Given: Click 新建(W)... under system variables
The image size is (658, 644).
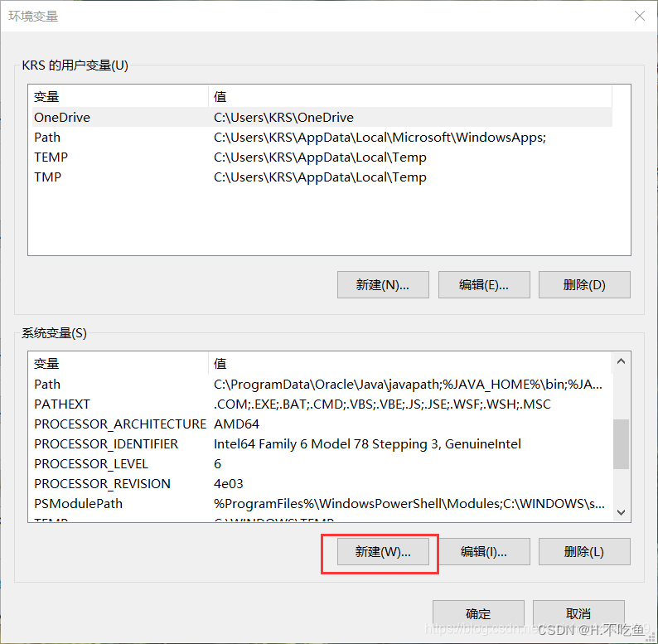Looking at the screenshot, I should tap(383, 551).
